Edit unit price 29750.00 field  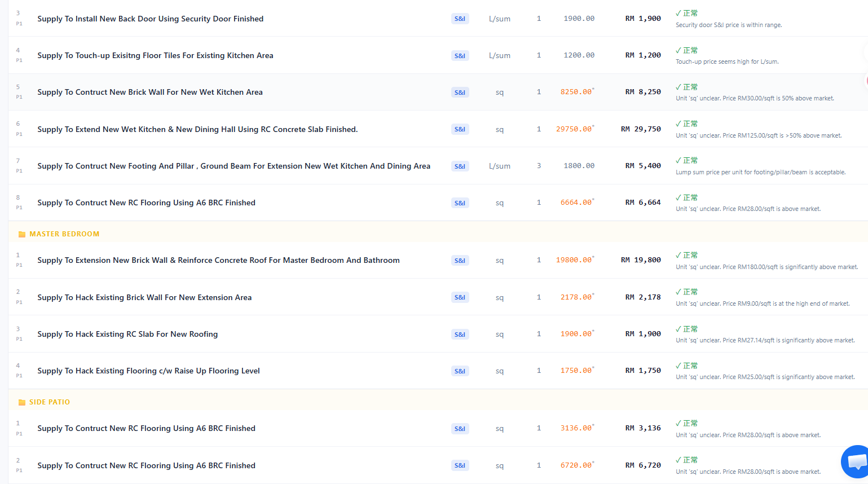coord(574,129)
